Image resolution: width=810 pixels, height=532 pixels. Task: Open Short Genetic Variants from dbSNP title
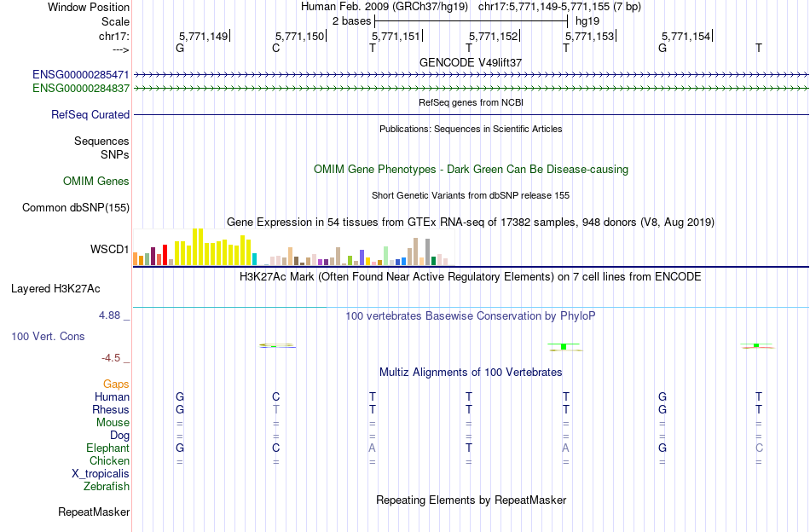coord(471,196)
